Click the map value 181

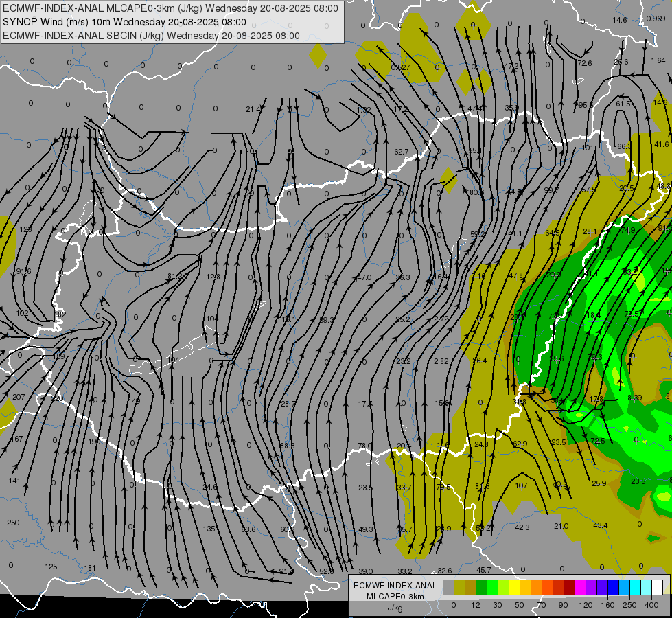pyautogui.click(x=89, y=569)
